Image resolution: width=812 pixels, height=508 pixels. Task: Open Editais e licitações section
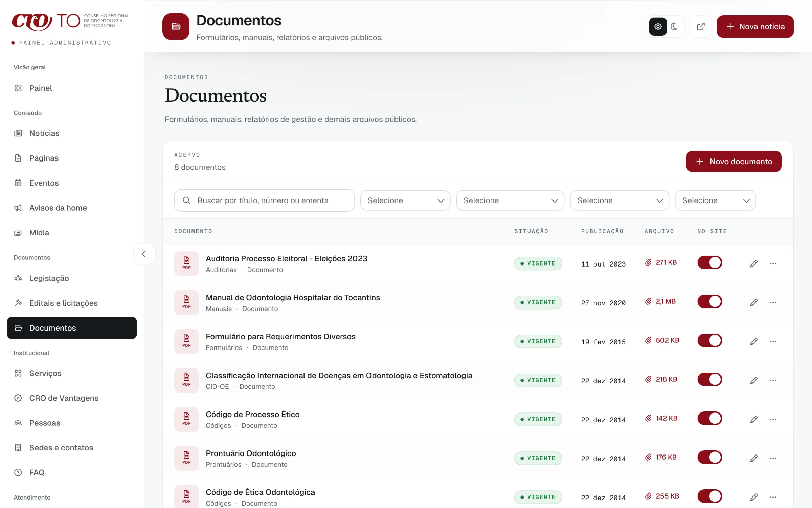pos(72,303)
